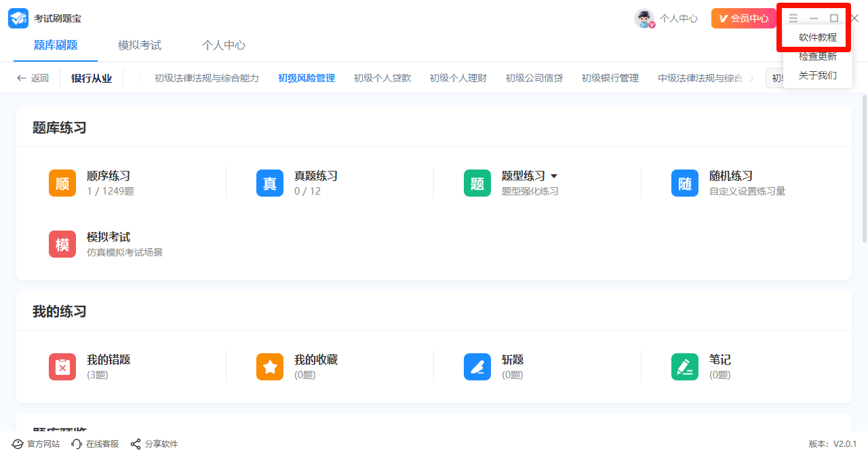Click the 笔记 title text
The height and width of the screenshot is (457, 868).
(x=720, y=360)
